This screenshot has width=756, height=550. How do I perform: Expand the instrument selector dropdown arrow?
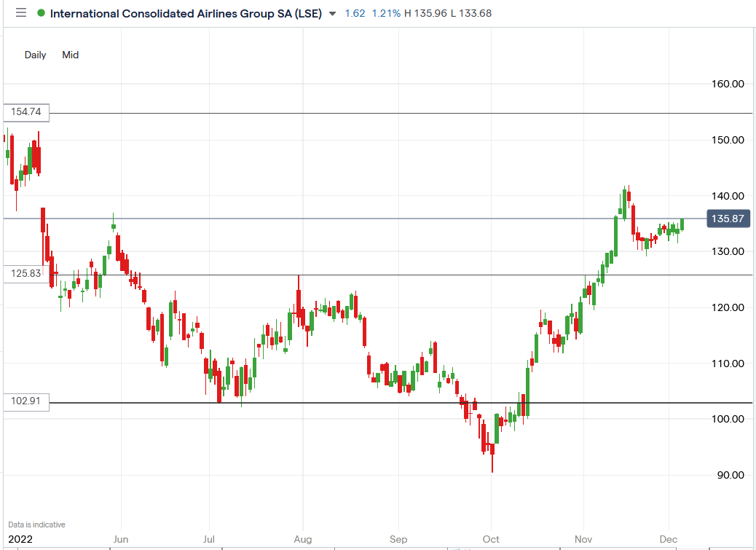pyautogui.click(x=332, y=14)
